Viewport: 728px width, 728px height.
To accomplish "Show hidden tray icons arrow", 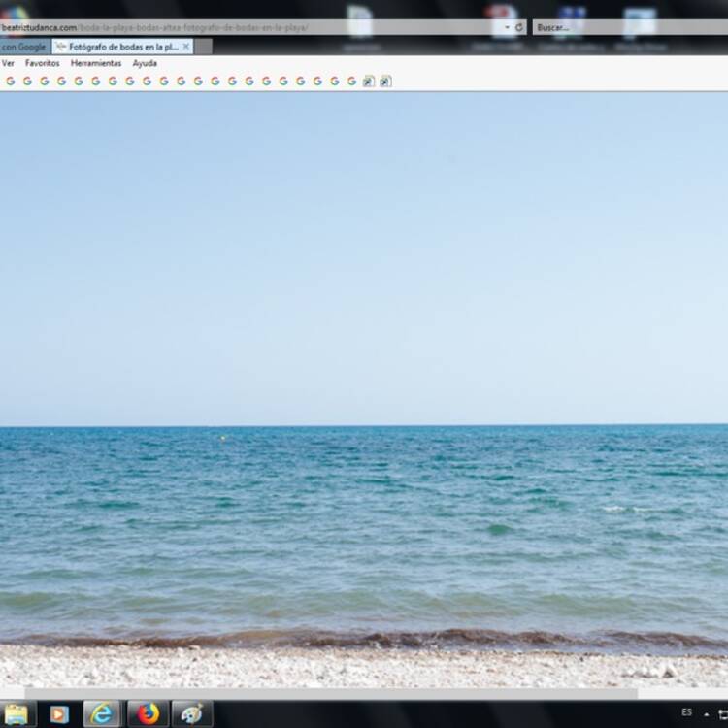I will 707,714.
